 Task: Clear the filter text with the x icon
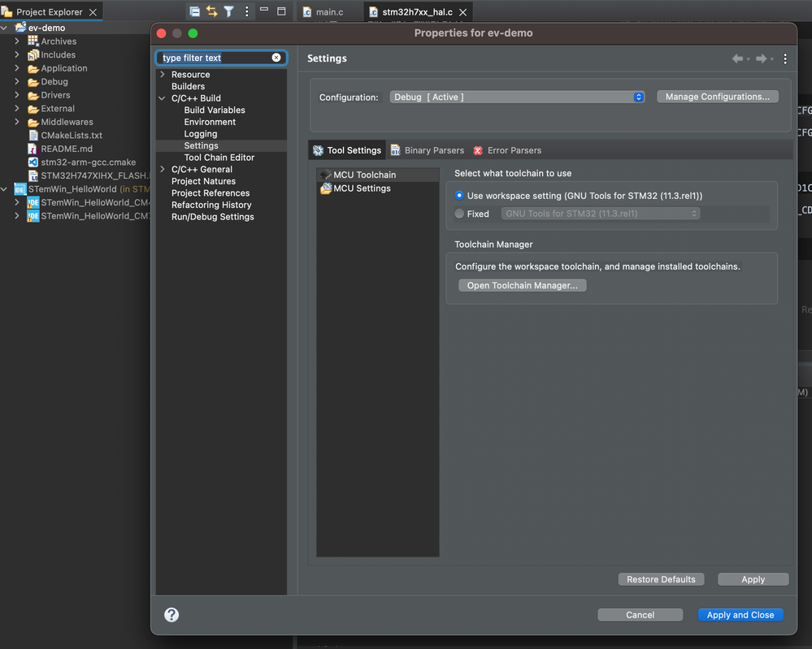pyautogui.click(x=276, y=58)
